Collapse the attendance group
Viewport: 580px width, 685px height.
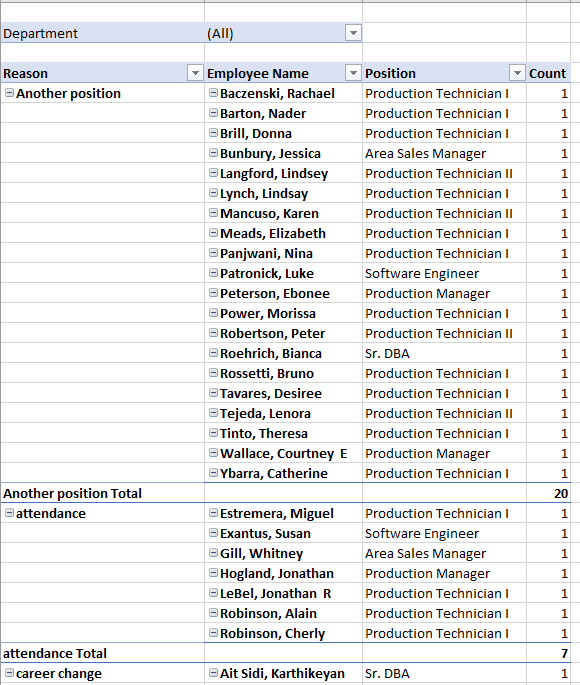point(9,513)
